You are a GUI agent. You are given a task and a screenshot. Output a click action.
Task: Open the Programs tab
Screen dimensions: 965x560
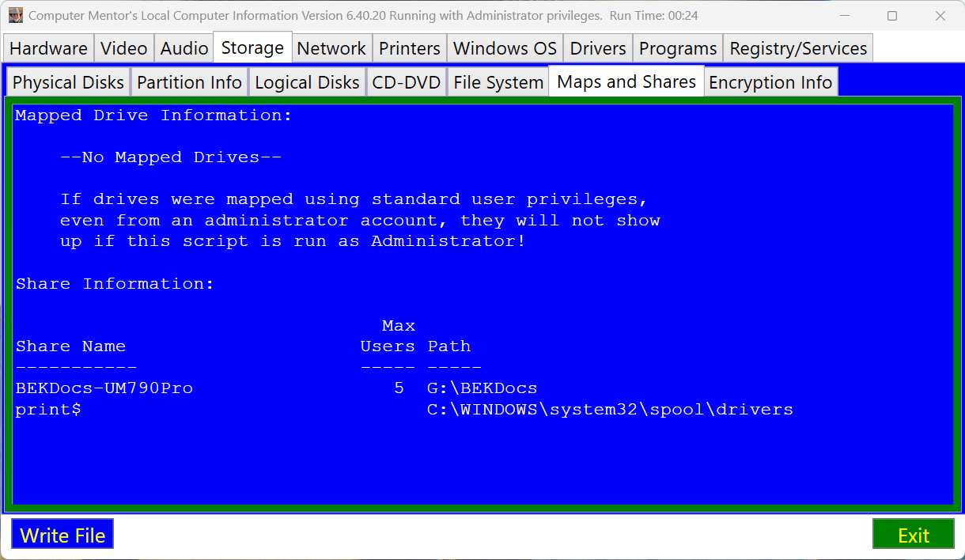click(678, 48)
